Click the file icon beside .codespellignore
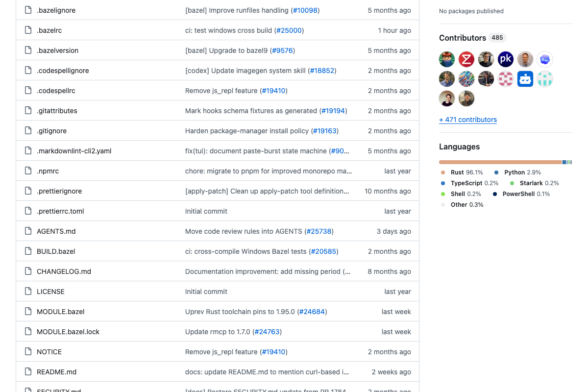 28,71
